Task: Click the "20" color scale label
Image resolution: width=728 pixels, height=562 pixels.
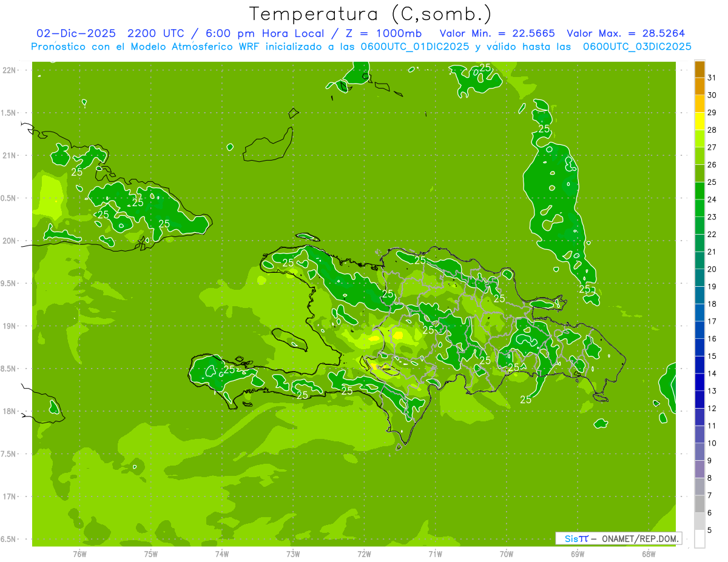Action: point(712,269)
